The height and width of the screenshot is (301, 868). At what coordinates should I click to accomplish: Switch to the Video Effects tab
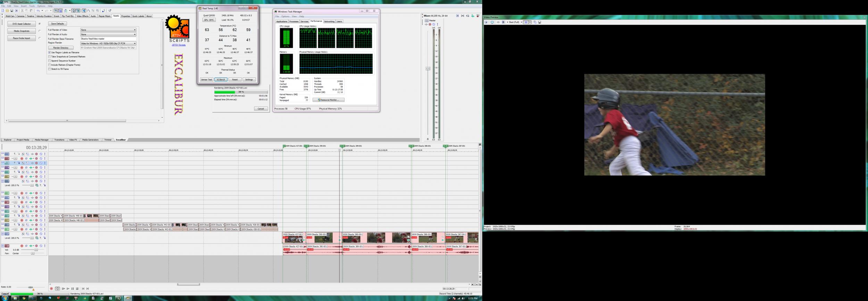(83, 16)
